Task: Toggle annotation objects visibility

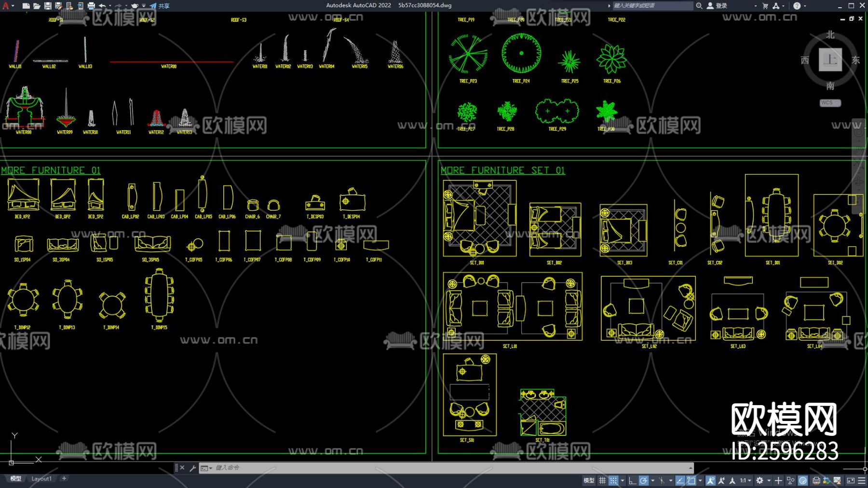Action: (x=711, y=480)
